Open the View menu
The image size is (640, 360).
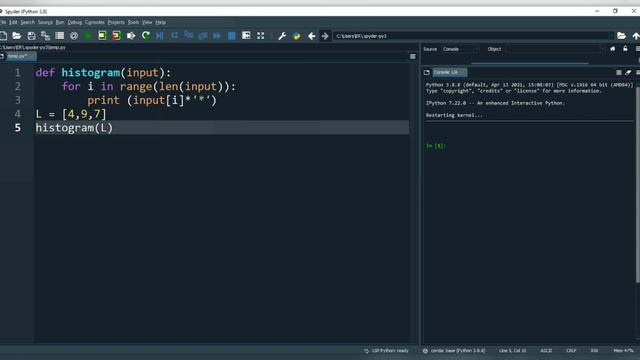click(147, 22)
